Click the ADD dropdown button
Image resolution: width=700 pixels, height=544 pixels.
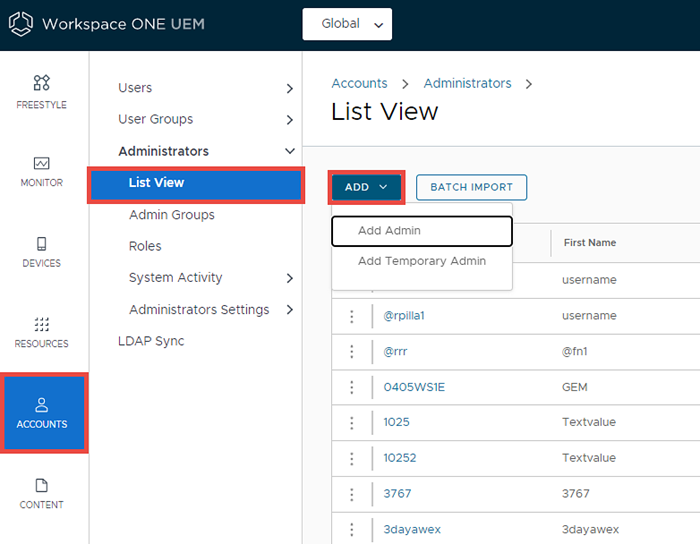tap(366, 187)
